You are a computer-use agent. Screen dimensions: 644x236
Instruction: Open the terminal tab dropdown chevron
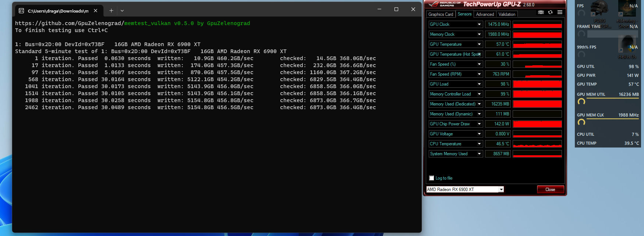[x=122, y=11]
